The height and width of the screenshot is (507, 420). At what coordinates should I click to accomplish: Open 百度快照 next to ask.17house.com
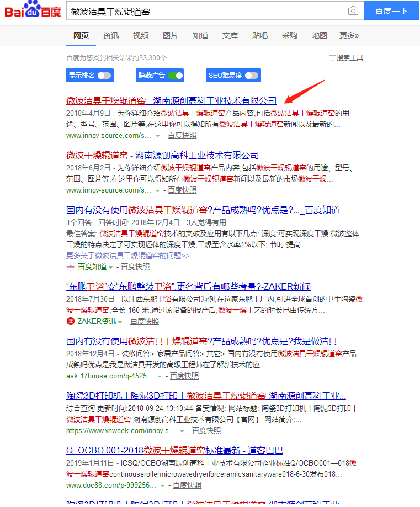[184, 376]
